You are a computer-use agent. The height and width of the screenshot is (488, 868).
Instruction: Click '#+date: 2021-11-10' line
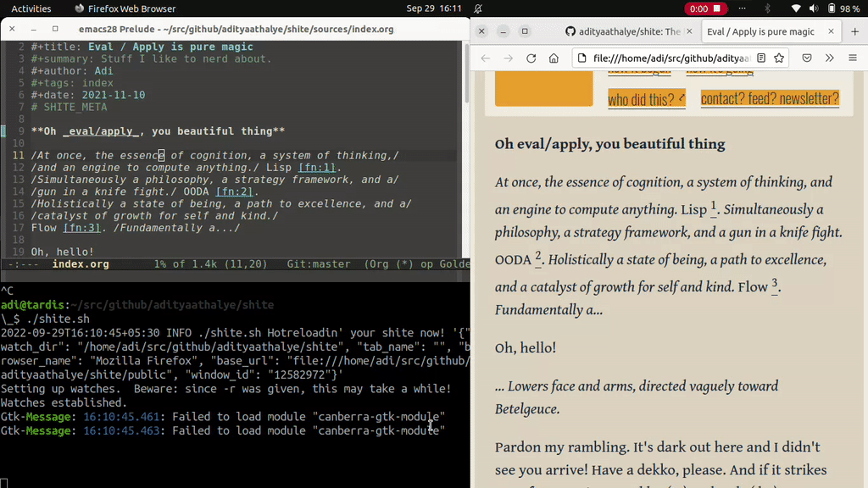[88, 95]
